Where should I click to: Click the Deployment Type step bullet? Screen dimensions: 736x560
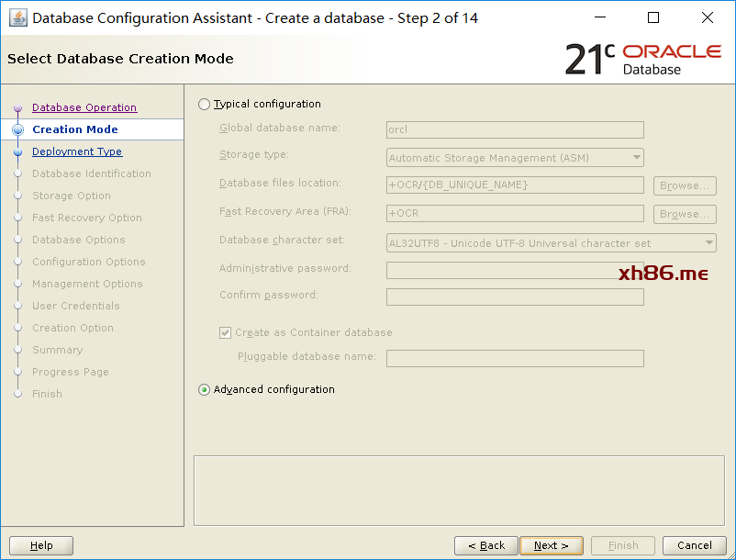[17, 152]
